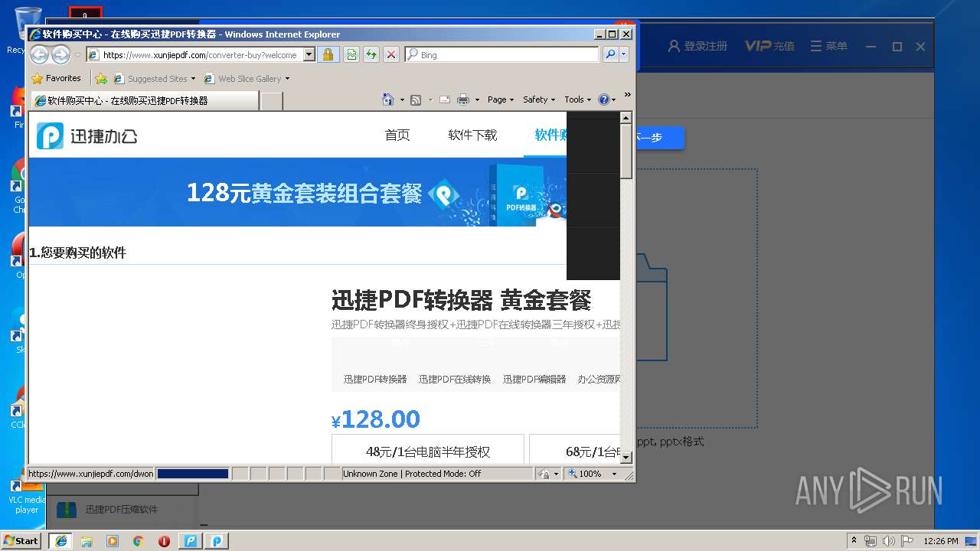Click 迅捷PDF压缩软件 in the background window
Image resolution: width=980 pixels, height=551 pixels.
tap(122, 509)
